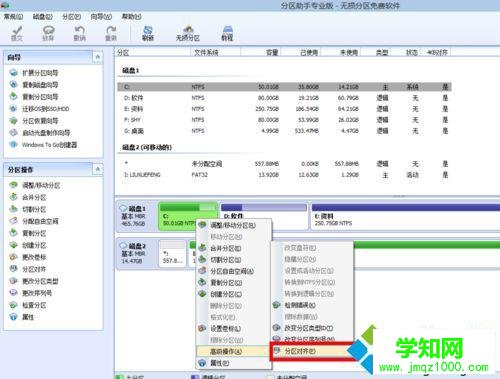Choose 复制分区 in the context menu

click(234, 283)
